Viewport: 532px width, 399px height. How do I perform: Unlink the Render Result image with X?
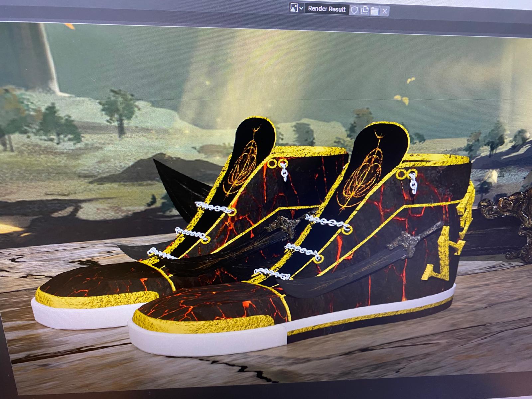(385, 11)
